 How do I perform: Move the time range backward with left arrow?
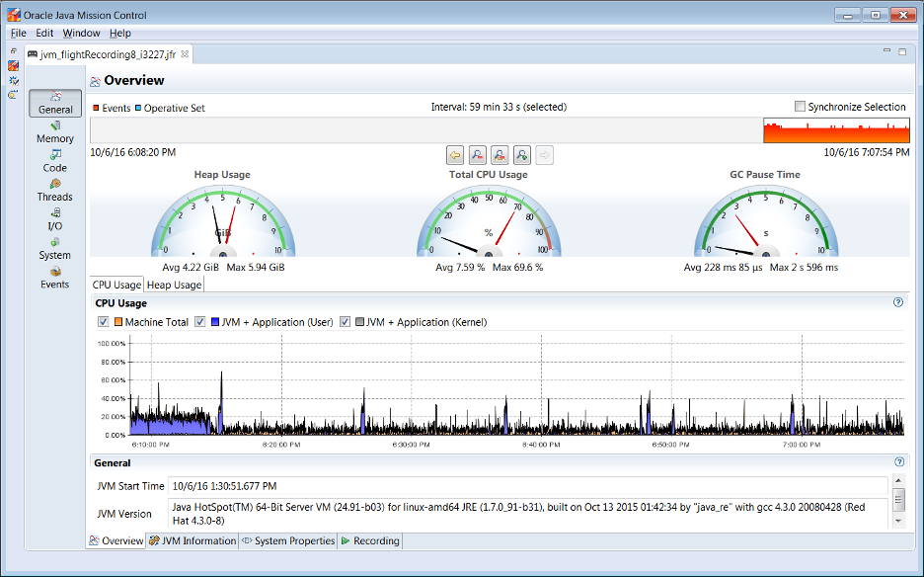pyautogui.click(x=455, y=155)
